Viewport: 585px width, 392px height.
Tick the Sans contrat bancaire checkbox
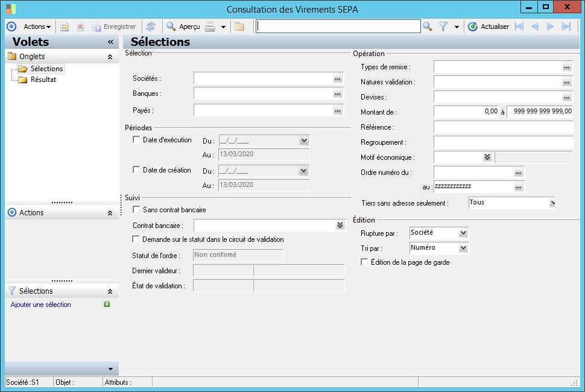136,210
